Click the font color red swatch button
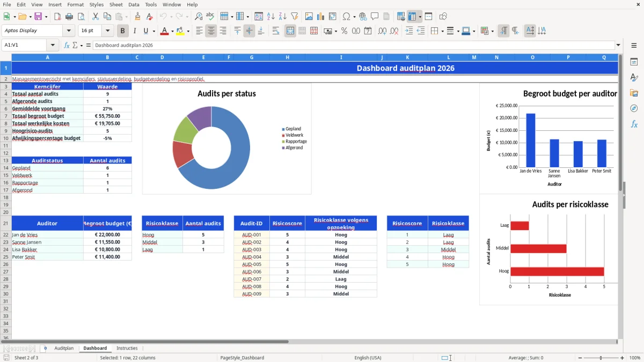Image resolution: width=644 pixels, height=362 pixels. [x=164, y=31]
